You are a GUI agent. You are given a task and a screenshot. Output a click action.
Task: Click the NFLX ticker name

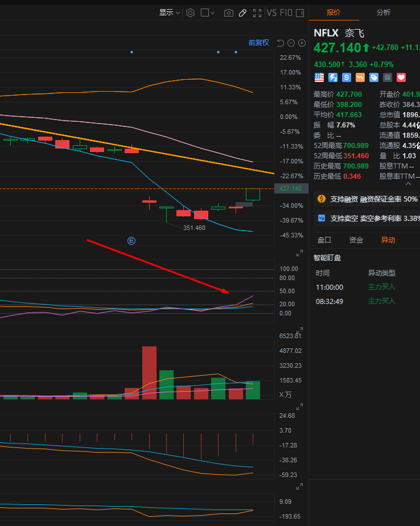click(326, 33)
